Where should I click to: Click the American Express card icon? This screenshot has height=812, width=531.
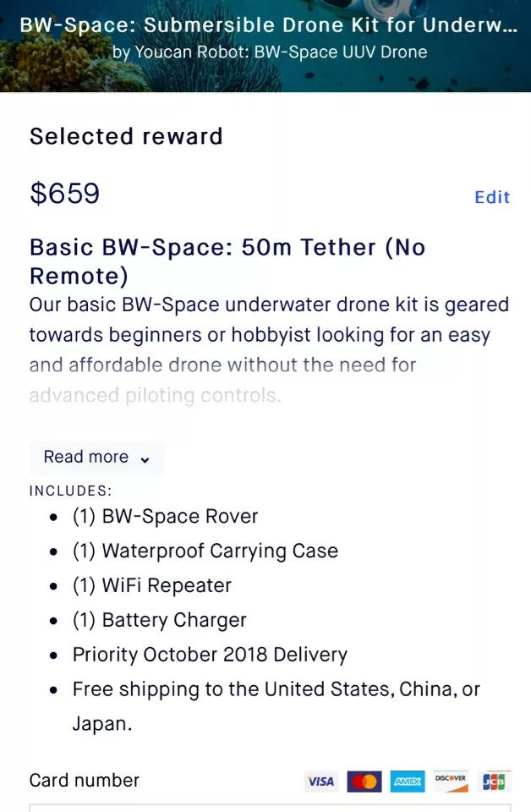pos(408,781)
